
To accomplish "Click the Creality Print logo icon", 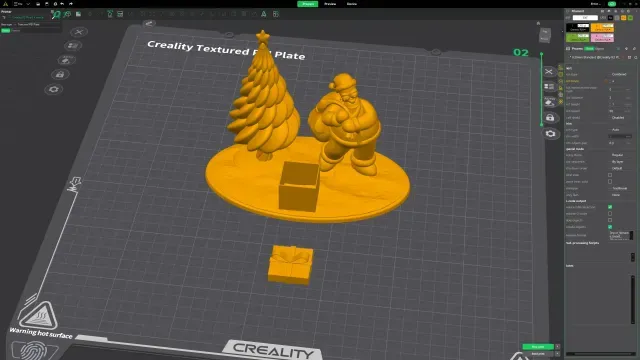I will (5, 4).
